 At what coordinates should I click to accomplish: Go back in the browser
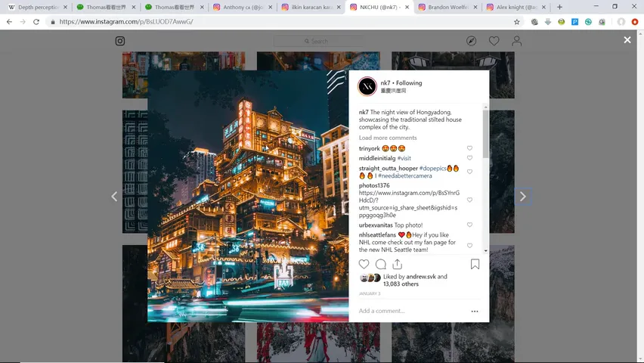click(9, 22)
